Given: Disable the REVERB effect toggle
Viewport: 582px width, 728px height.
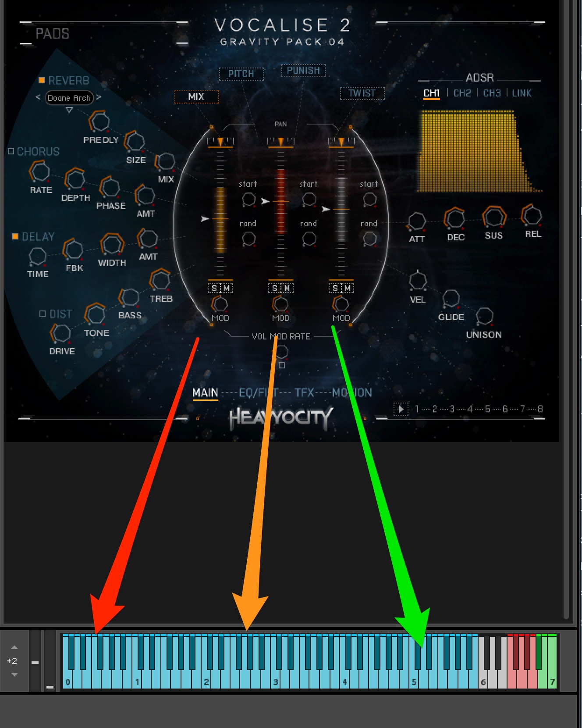Looking at the screenshot, I should point(42,80).
